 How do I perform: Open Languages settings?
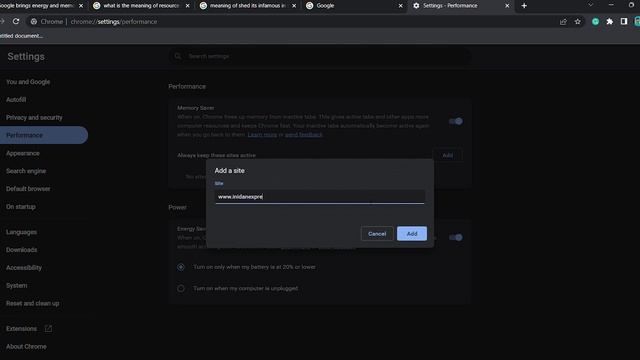point(21,232)
